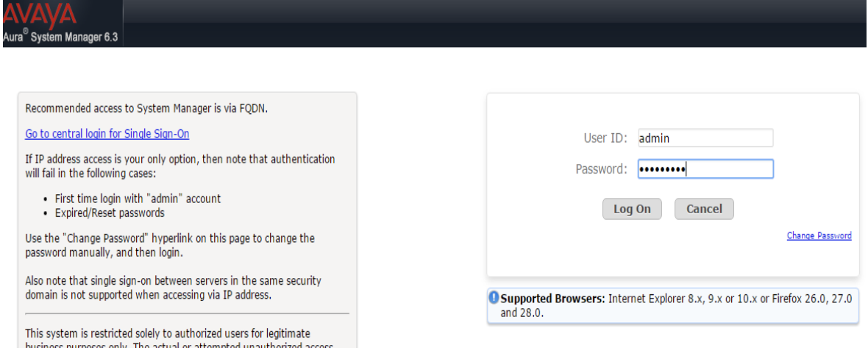Focus the Password input field
The width and height of the screenshot is (868, 356).
tap(705, 169)
